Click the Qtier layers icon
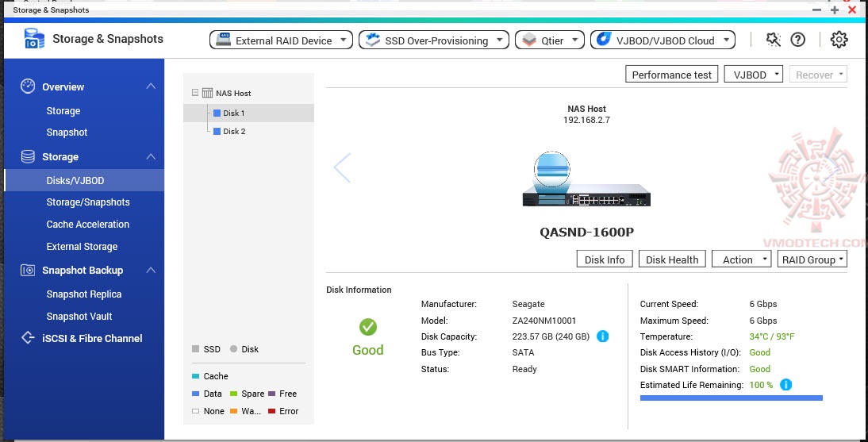This screenshot has height=442, width=868. click(529, 40)
